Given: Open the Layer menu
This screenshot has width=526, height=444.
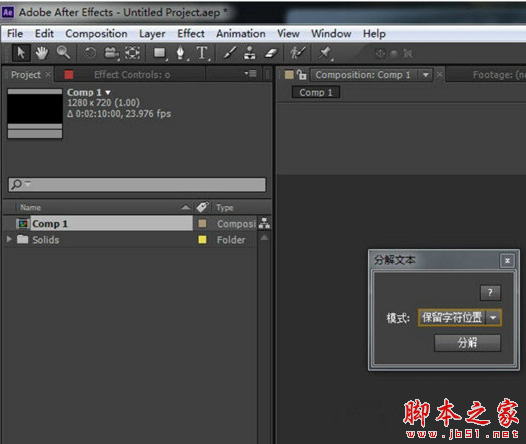Looking at the screenshot, I should coord(152,34).
